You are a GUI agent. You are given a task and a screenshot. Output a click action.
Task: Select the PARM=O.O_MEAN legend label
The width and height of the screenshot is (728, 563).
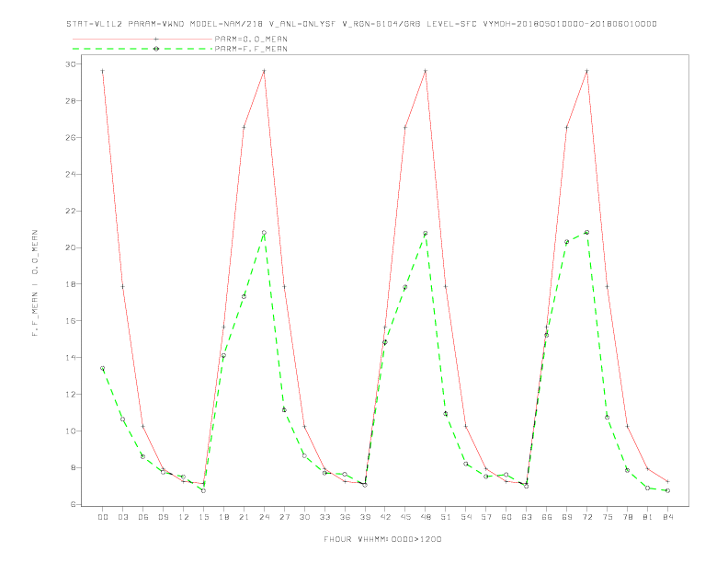tap(251, 39)
